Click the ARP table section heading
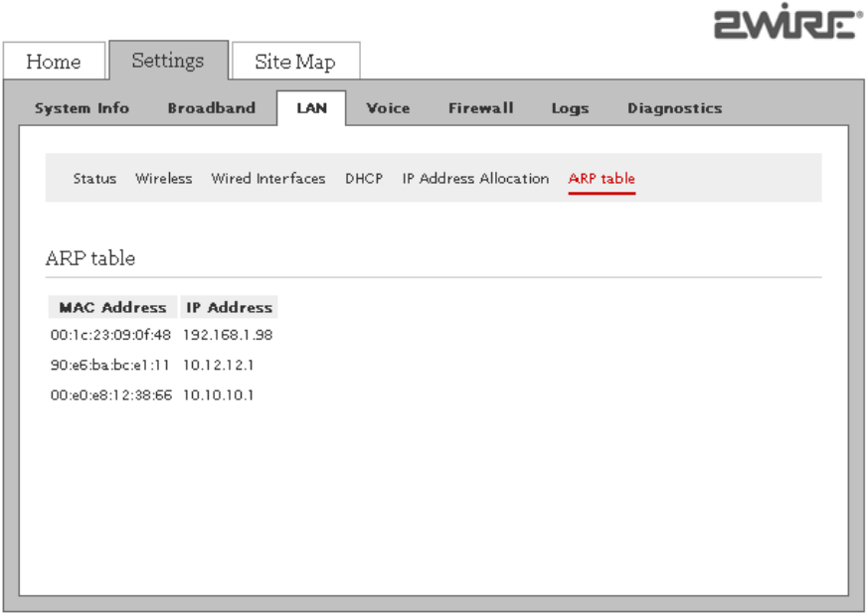Screen dimensions: 868x614 [90, 258]
